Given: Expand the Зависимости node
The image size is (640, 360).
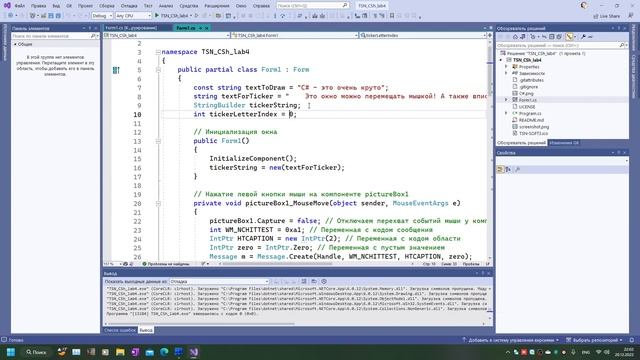Looking at the screenshot, I should 507,73.
